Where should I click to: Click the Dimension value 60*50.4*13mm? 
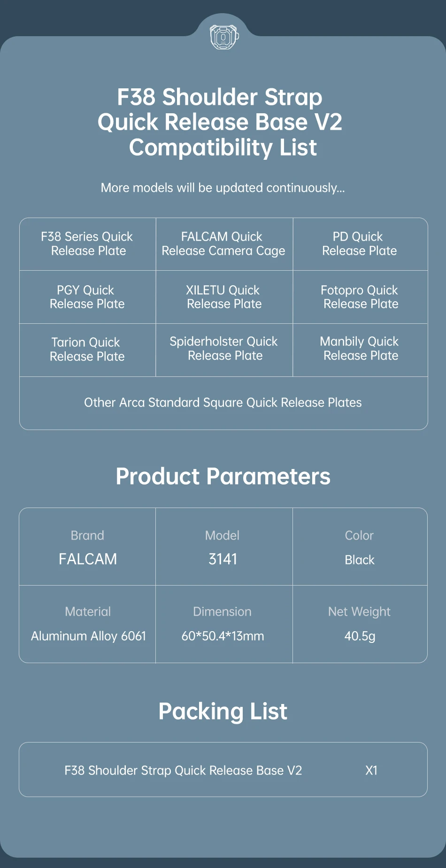point(223,636)
